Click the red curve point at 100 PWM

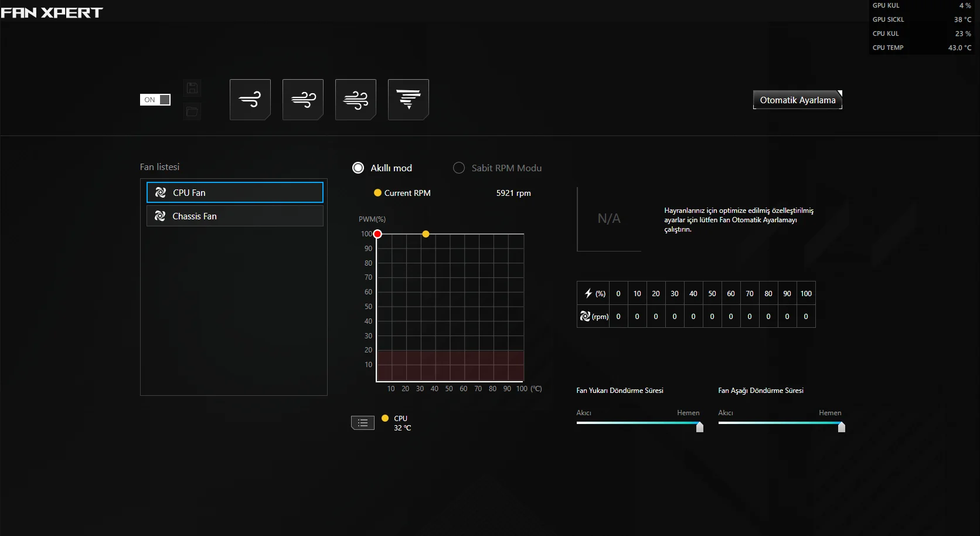378,234
